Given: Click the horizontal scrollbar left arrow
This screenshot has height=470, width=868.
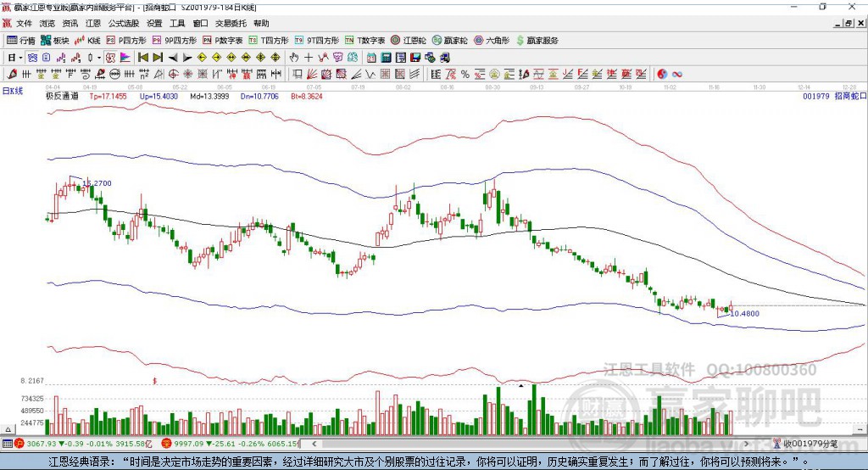Looking at the screenshot, I should (x=314, y=444).
